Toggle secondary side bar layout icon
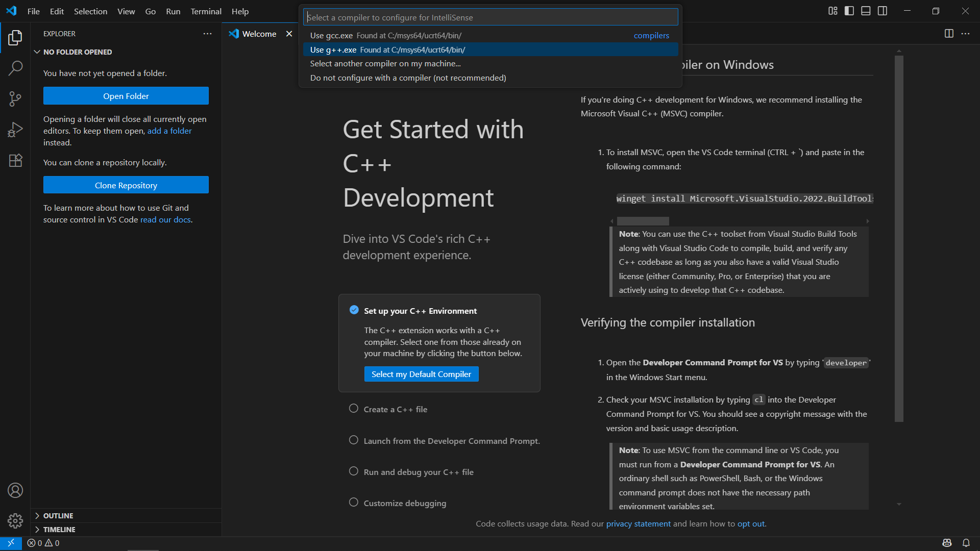Viewport: 980px width, 551px height. click(883, 11)
